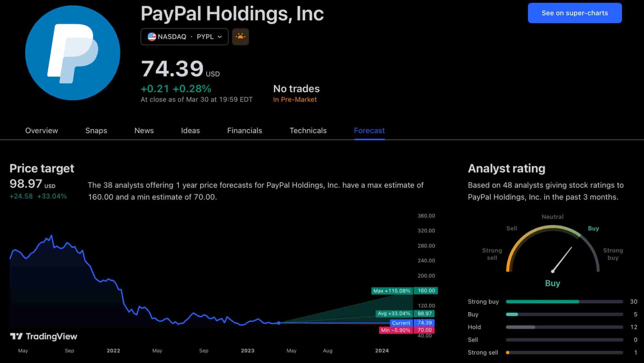Click the See on super-charts button
Image resolution: width=644 pixels, height=363 pixels.
(x=575, y=13)
